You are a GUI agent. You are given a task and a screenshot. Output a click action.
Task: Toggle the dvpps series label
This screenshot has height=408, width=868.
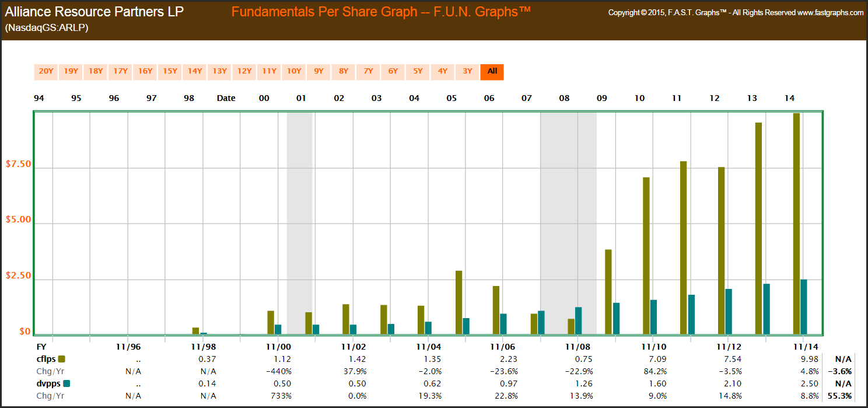(47, 383)
